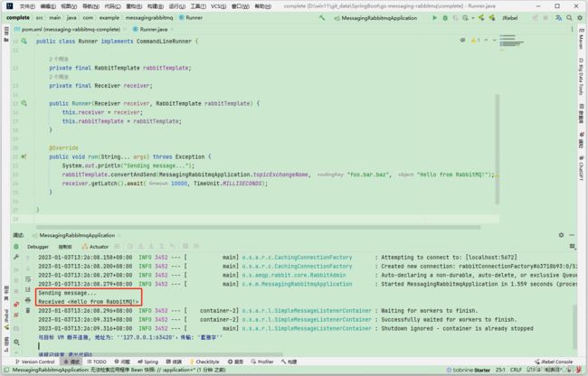Click 'complete' breadcrumb in navigation bar
Image resolution: width=588 pixels, height=376 pixels.
(x=17, y=17)
